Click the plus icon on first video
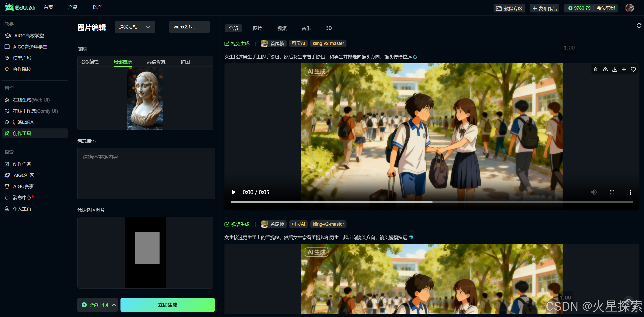 click(x=624, y=69)
